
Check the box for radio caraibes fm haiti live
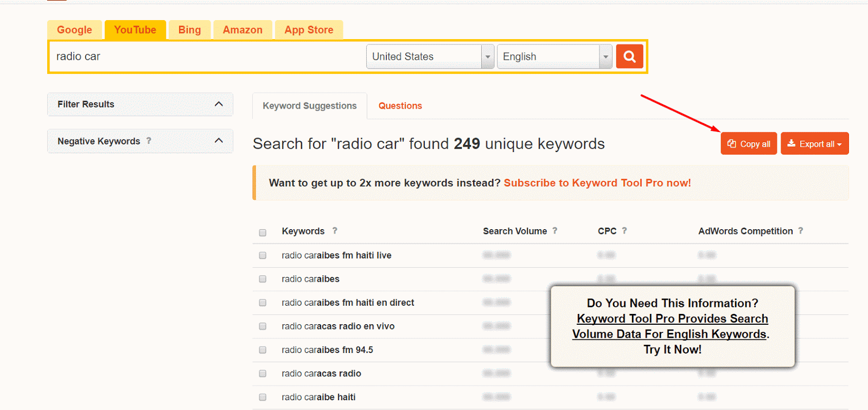coord(263,255)
